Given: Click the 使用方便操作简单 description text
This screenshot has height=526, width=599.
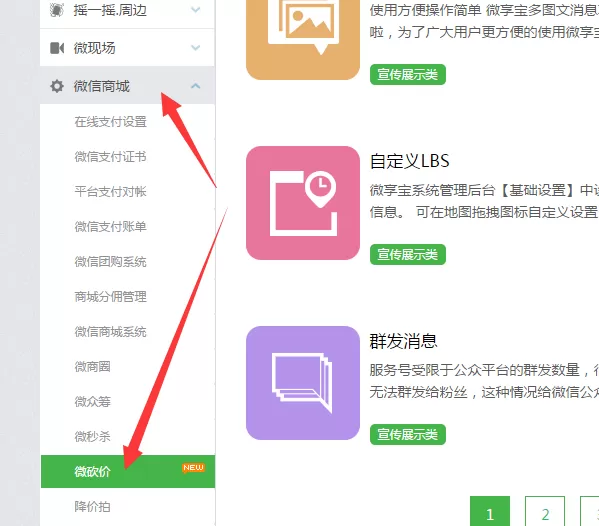Looking at the screenshot, I should (x=484, y=21).
